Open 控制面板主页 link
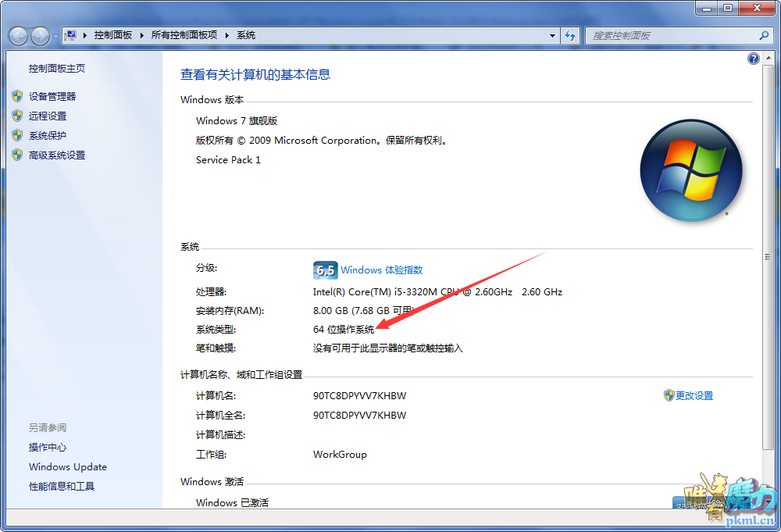Screen dimensions: 781x532 pyautogui.click(x=57, y=69)
